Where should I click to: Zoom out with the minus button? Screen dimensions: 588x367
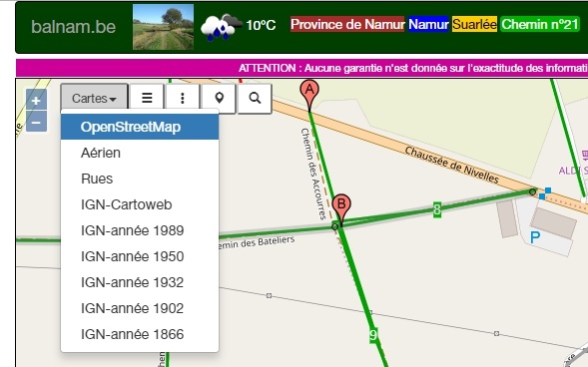(36, 122)
